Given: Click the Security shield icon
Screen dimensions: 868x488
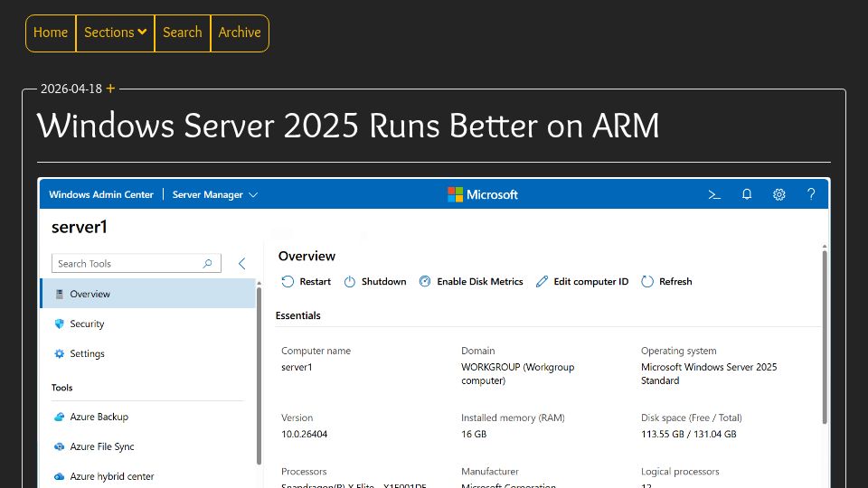Looking at the screenshot, I should pyautogui.click(x=60, y=324).
